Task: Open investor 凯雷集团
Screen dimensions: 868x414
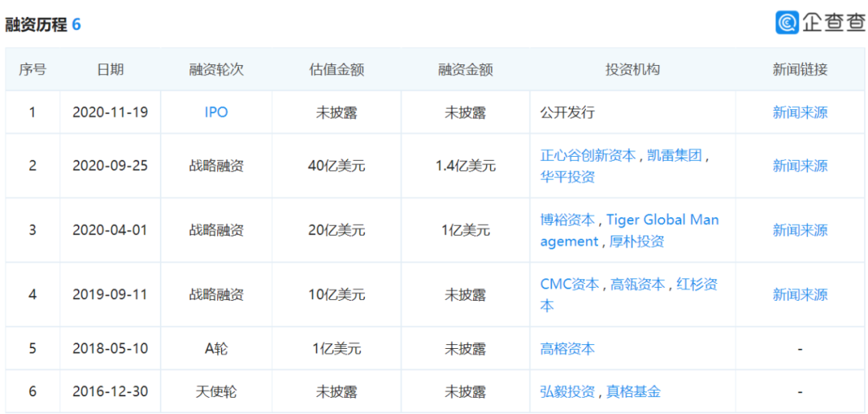Action: (674, 155)
